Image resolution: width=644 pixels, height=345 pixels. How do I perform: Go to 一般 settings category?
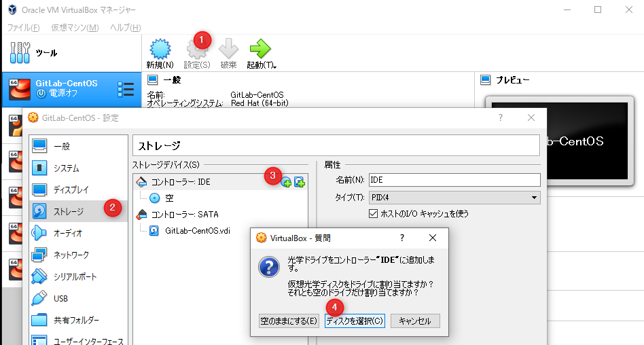click(x=78, y=146)
